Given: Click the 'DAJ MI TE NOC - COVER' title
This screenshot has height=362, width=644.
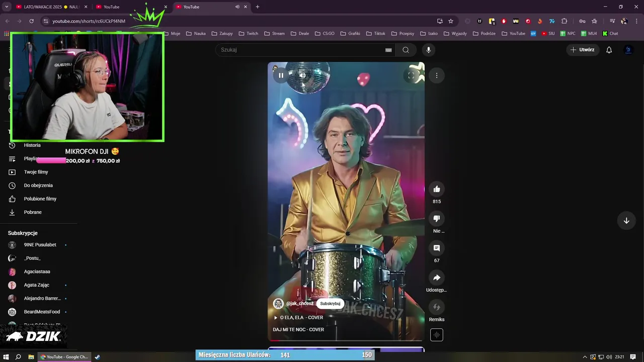Looking at the screenshot, I should (x=298, y=330).
